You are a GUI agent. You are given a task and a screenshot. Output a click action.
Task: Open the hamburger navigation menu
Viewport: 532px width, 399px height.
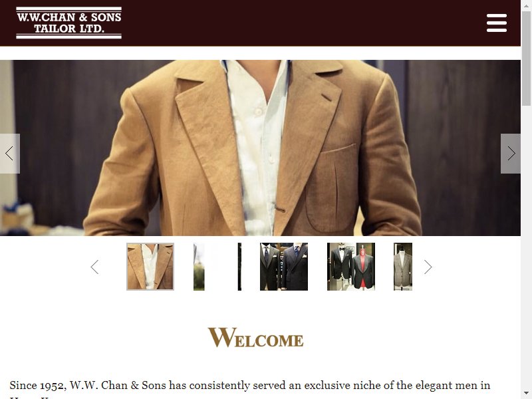point(496,23)
